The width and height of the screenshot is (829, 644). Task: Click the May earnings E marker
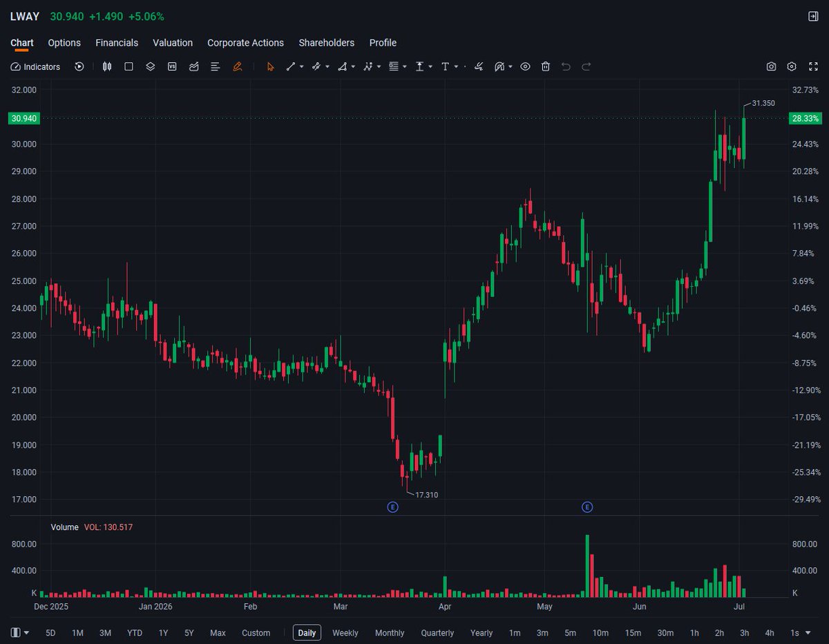pyautogui.click(x=587, y=507)
